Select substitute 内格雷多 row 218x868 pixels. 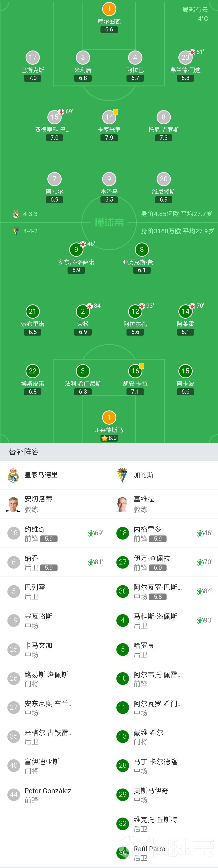tap(164, 533)
